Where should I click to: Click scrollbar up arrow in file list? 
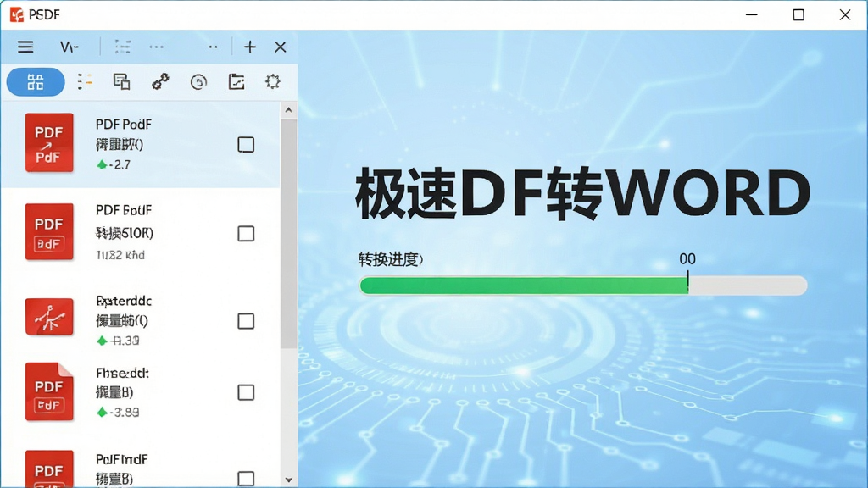(288, 110)
